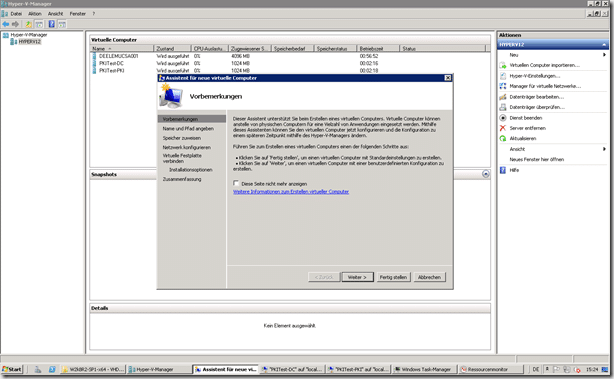Screen dimensions: 614x379
Task: Select the PKITest-DC virtual machine row
Action: (290, 63)
